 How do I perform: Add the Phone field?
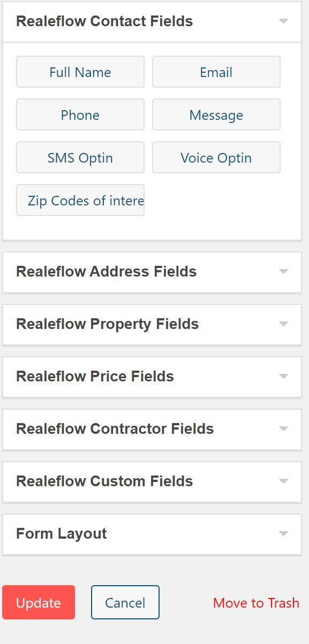click(x=80, y=114)
